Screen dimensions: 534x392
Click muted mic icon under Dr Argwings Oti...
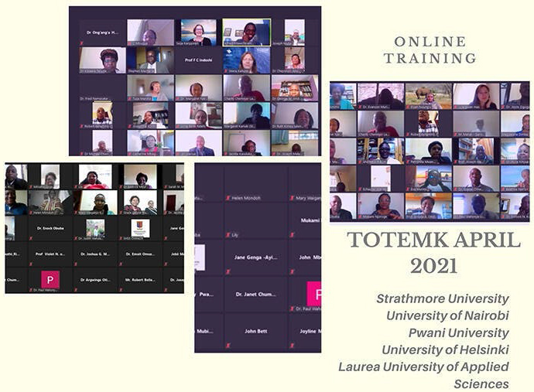tap(76, 290)
